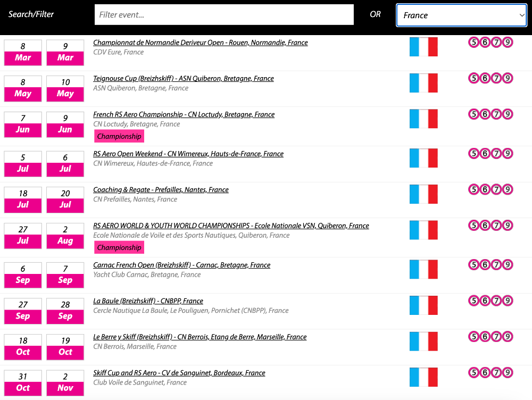Click French flag on Coaching & Regate row
Image resolution: width=532 pixels, height=400 pixels.
click(423, 194)
